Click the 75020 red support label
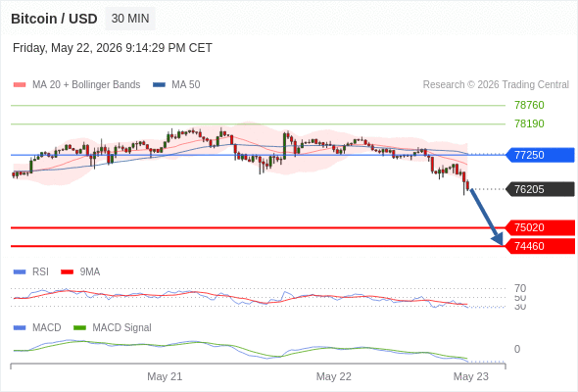The image size is (578, 392). pos(540,227)
